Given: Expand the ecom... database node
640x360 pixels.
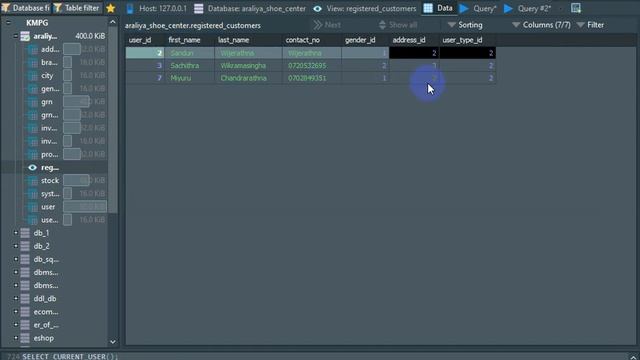Looking at the screenshot, I should (16, 311).
